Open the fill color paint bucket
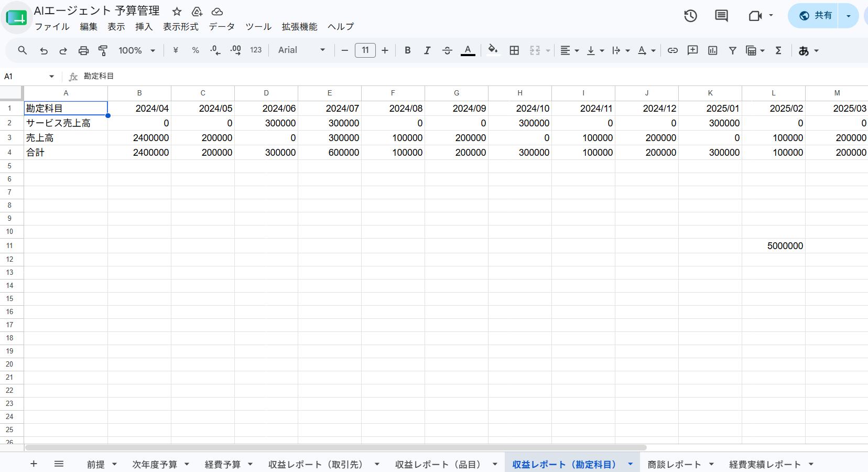This screenshot has height=472, width=868. click(x=493, y=50)
